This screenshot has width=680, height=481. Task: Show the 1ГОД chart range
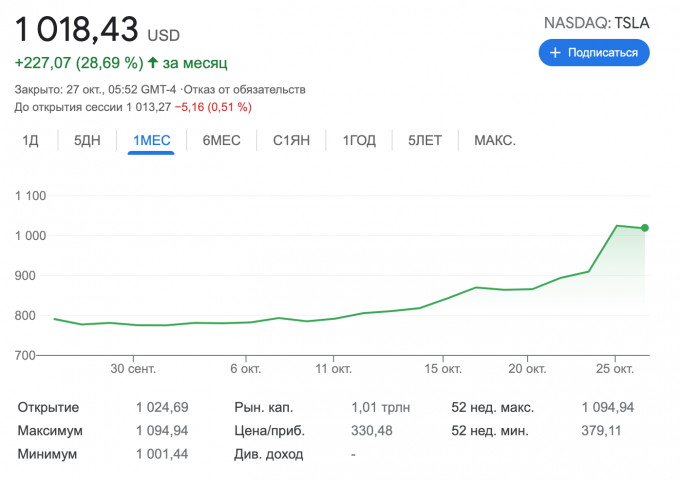(359, 141)
